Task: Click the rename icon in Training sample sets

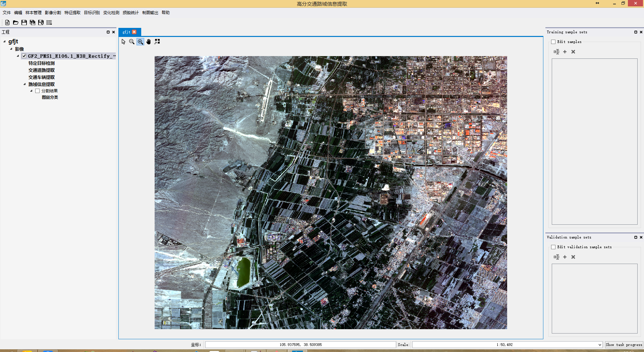Action: pos(556,52)
